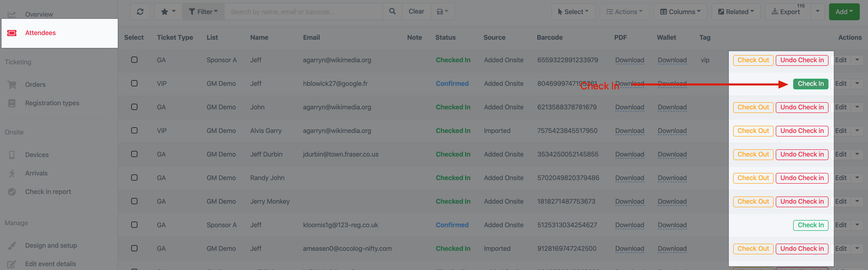Tick checkbox for Randy John row
Viewport: 868px width, 270px height.
134,178
